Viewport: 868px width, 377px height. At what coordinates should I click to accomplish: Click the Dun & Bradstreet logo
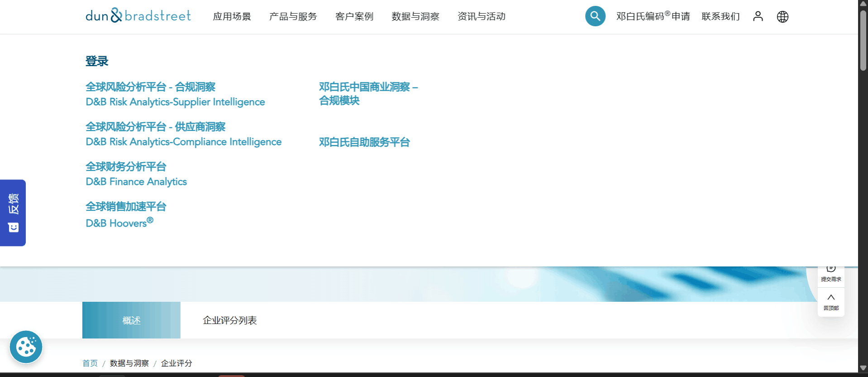click(x=138, y=16)
